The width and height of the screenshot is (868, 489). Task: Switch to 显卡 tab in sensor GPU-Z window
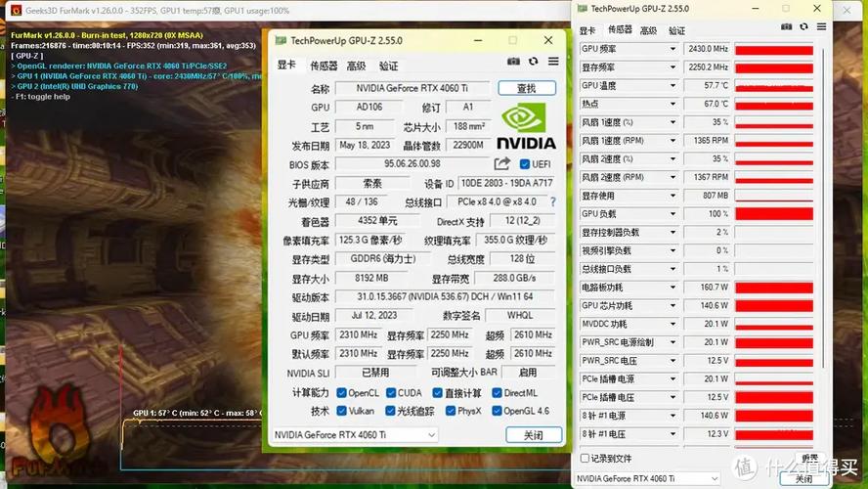587,30
